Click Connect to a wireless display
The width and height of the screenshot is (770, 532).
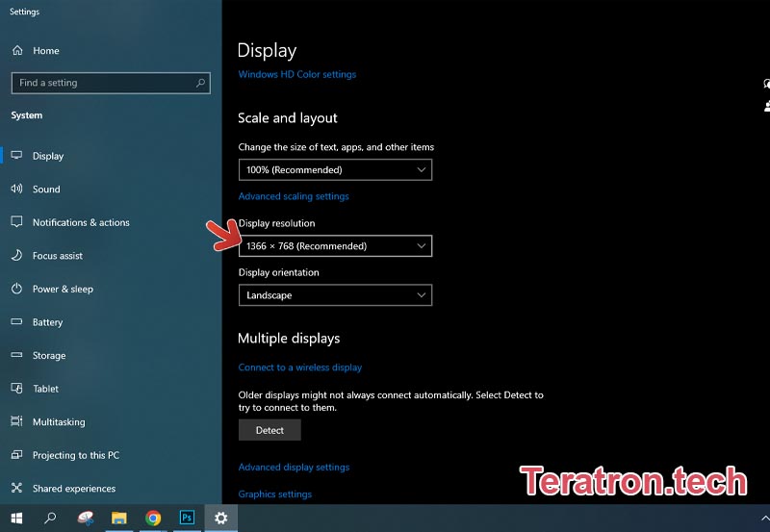300,367
